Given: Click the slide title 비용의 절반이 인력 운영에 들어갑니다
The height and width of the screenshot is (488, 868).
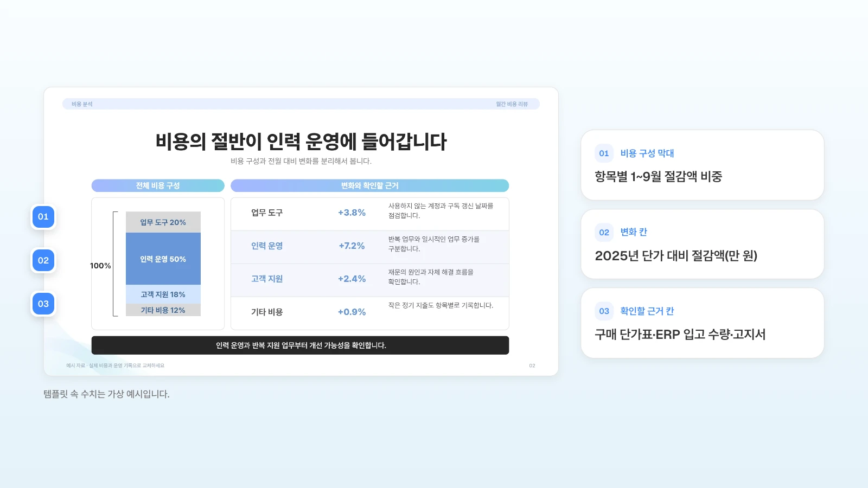Looking at the screenshot, I should [301, 142].
